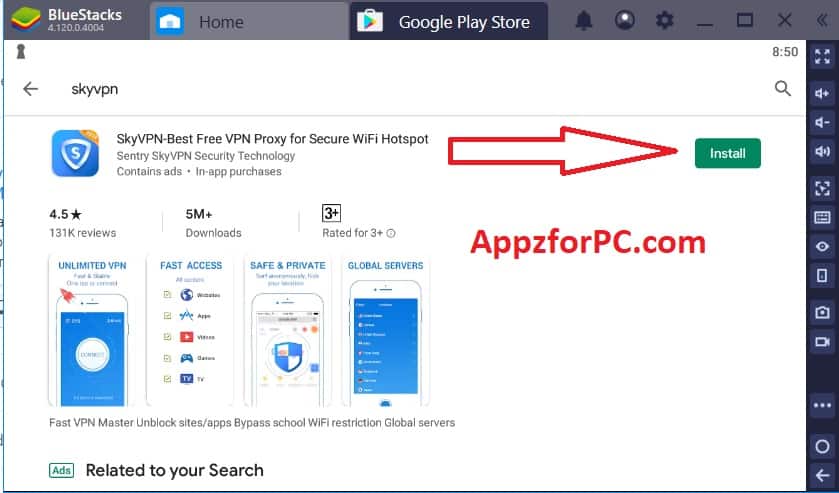Open the Unlimited VPN screenshot
Screen dimensions: 839x493
(92, 332)
